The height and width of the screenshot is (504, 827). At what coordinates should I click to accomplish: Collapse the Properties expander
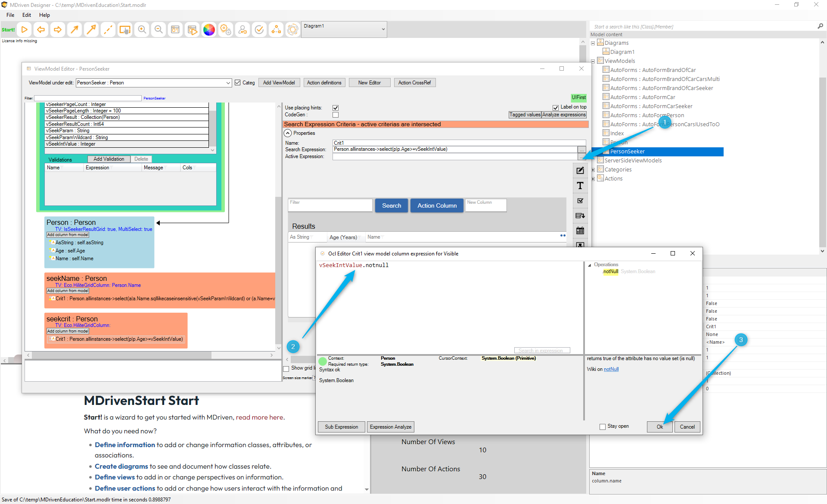point(288,133)
